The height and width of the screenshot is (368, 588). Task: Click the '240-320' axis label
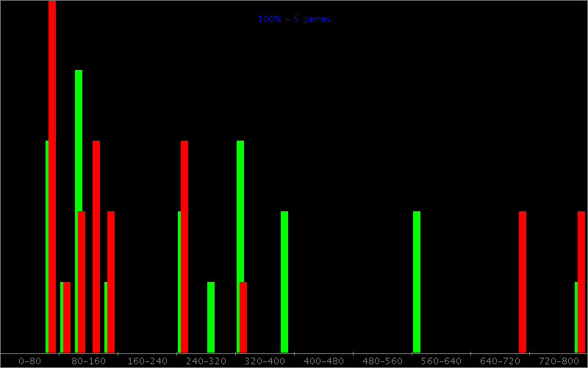(207, 361)
